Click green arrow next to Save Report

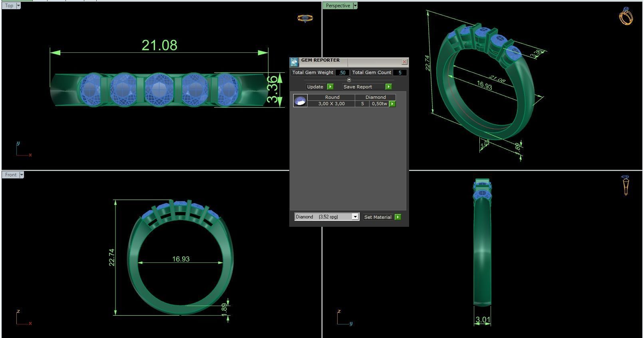click(x=388, y=86)
